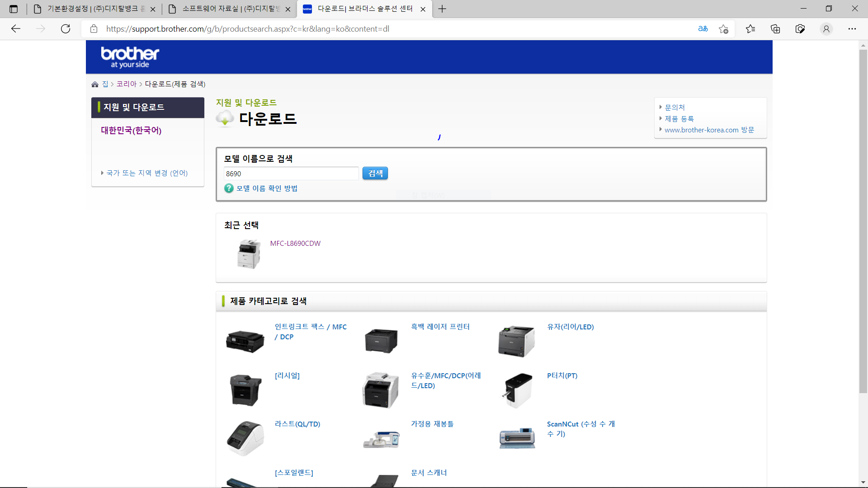Add this page to favorites star icon
Screen dimensions: 868x488
[x=723, y=29]
